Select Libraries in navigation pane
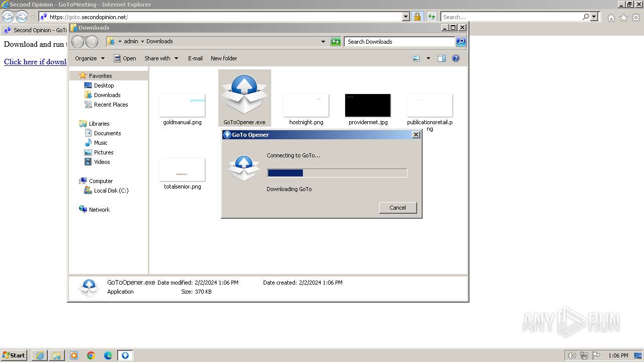The width and height of the screenshot is (644, 362). tap(99, 124)
